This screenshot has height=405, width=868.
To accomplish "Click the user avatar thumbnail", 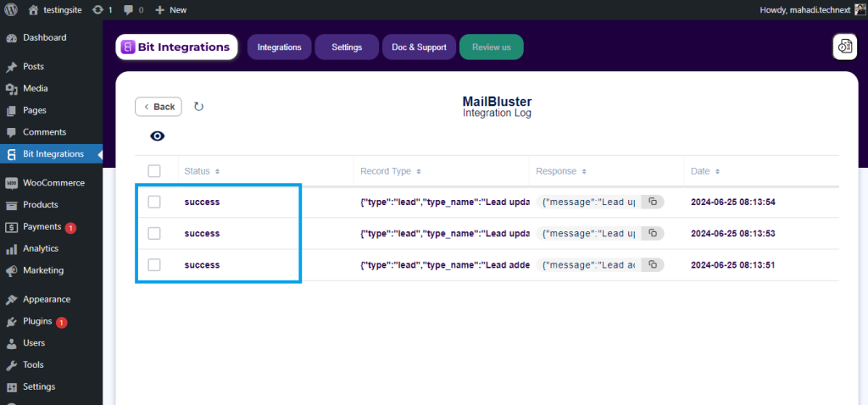I will coord(860,9).
